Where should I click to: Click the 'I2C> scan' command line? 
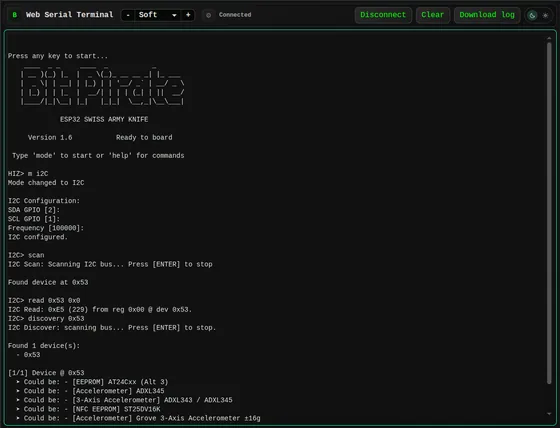click(x=26, y=255)
